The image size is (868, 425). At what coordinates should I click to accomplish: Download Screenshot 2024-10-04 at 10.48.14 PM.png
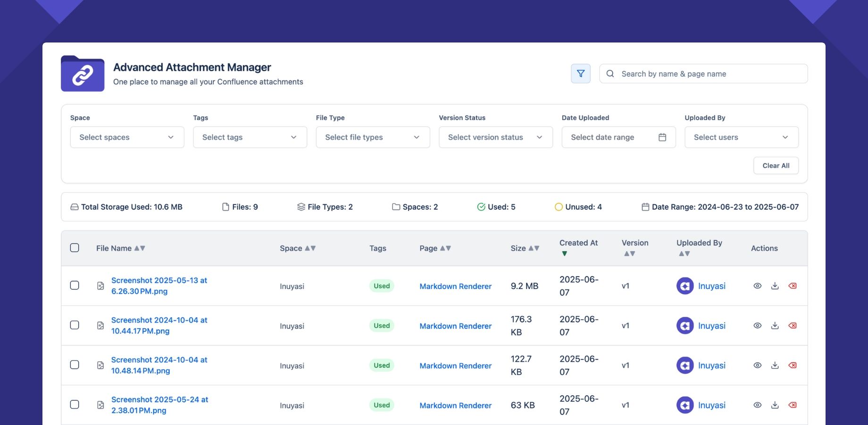[x=775, y=365]
